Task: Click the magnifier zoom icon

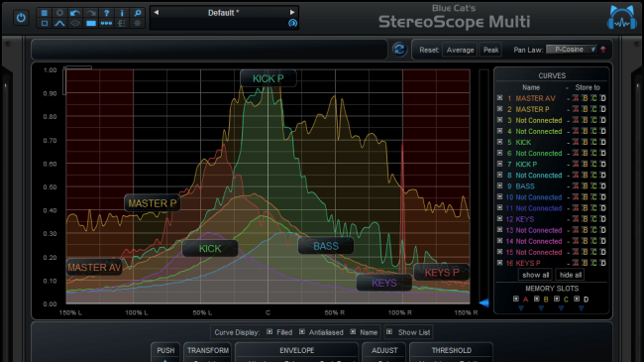Action: point(138,13)
